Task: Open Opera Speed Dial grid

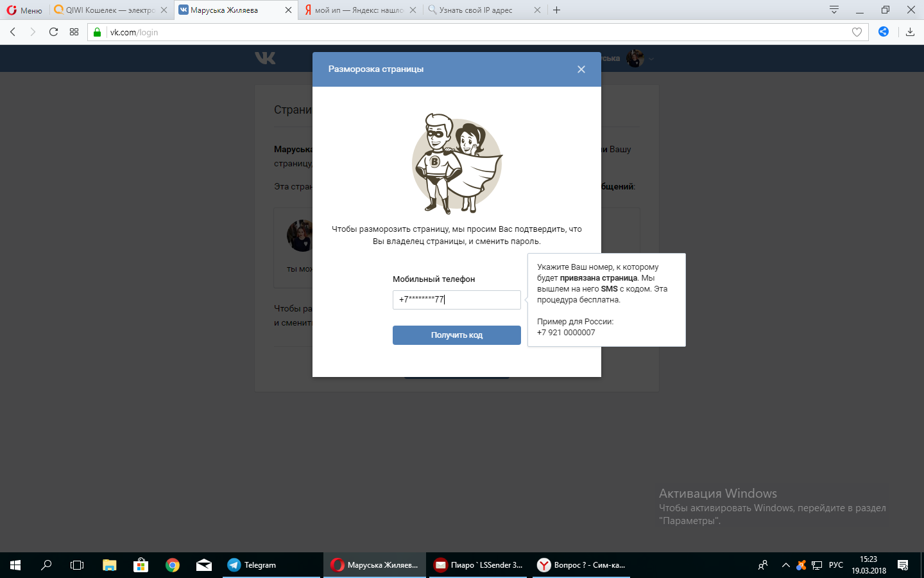Action: [74, 32]
